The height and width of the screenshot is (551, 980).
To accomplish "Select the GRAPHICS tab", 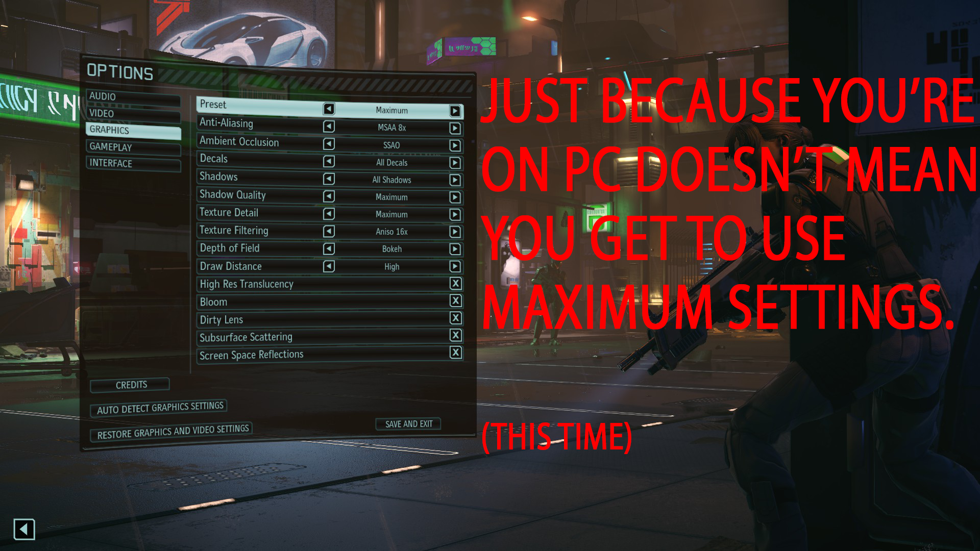I will coord(132,129).
